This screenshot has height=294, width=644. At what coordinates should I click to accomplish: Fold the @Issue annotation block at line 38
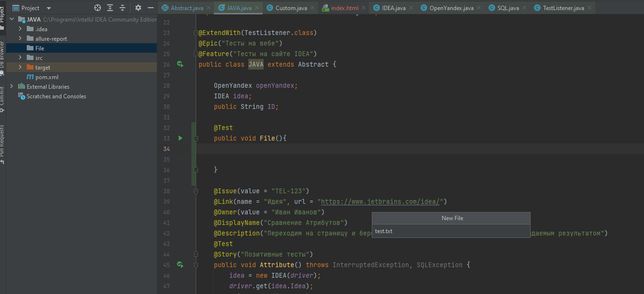[x=196, y=191]
